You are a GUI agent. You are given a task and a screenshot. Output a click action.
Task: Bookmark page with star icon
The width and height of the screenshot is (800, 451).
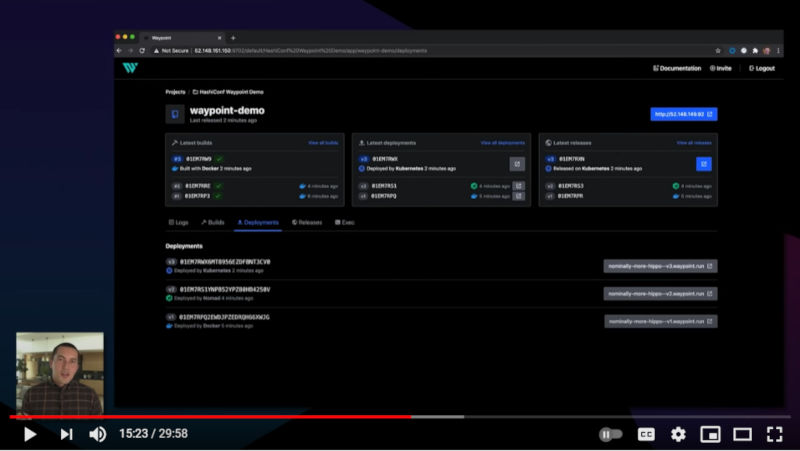(718, 51)
